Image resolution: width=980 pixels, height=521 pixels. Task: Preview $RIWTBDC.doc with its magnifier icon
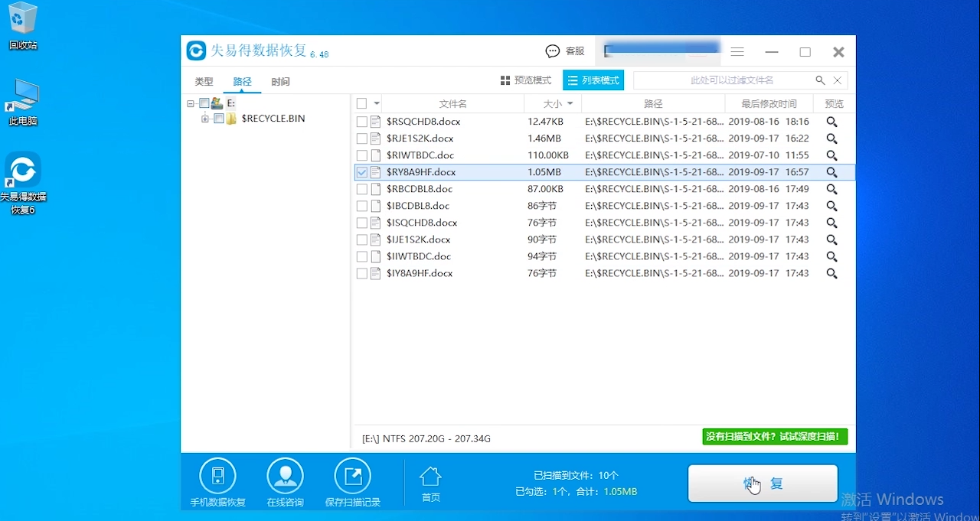831,155
